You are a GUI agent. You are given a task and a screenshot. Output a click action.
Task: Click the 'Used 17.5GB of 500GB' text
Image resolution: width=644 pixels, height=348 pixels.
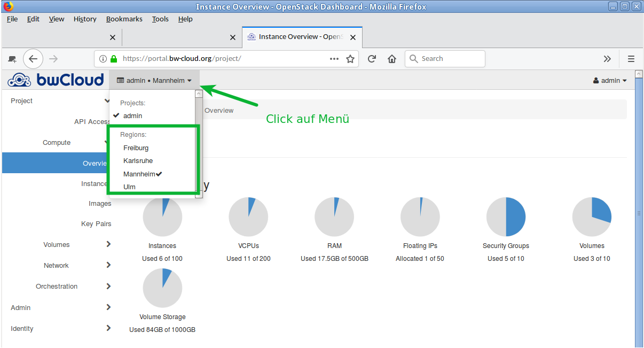coord(334,259)
